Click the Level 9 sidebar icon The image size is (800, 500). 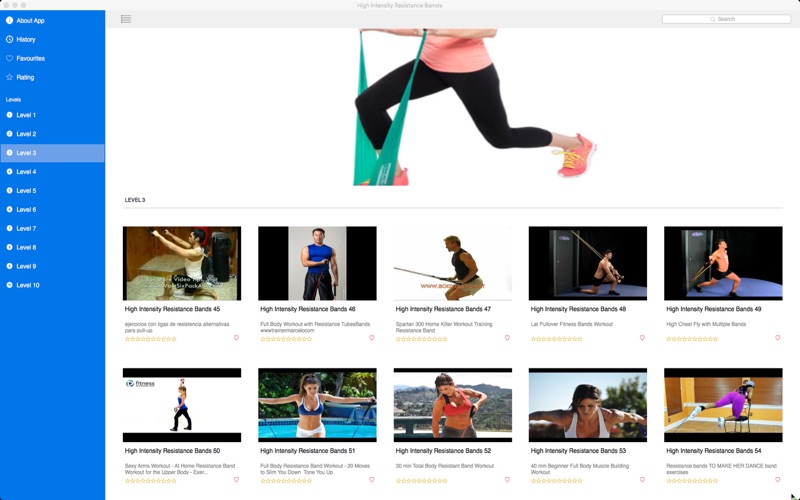point(9,266)
